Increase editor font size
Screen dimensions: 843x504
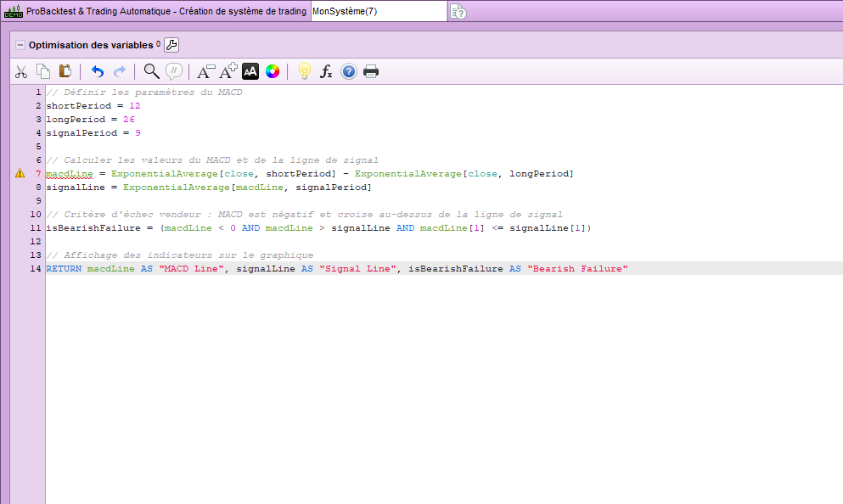(x=228, y=71)
